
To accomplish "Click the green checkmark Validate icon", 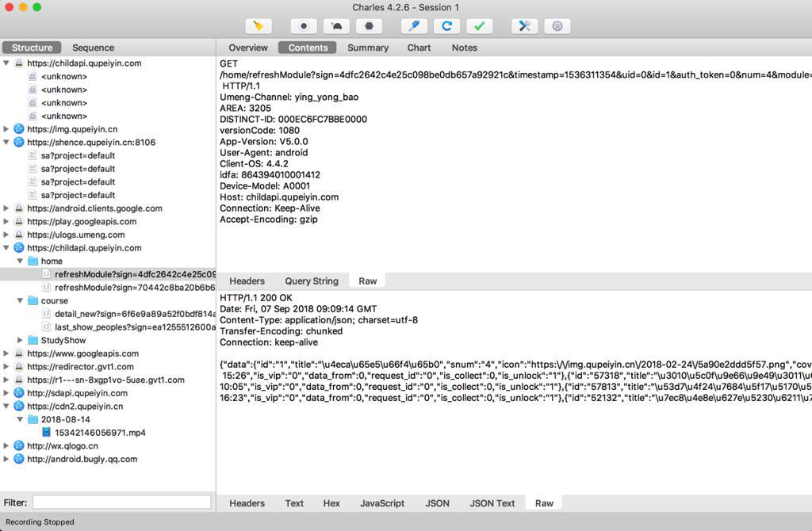I will pos(480,26).
